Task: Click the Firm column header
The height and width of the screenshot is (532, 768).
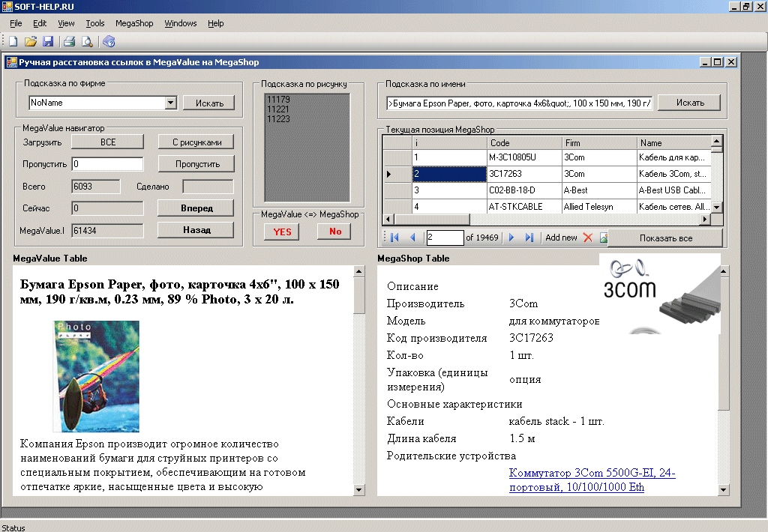Action: (x=599, y=143)
